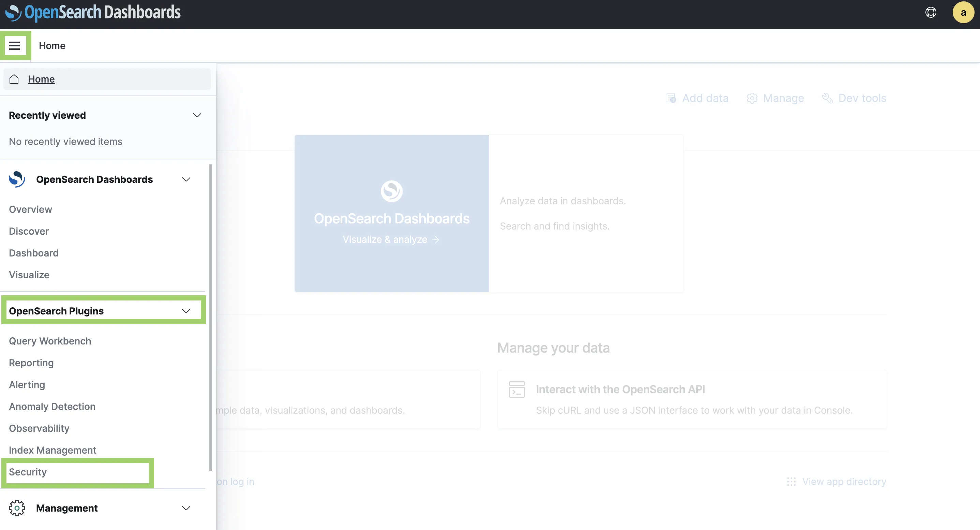Image resolution: width=980 pixels, height=530 pixels.
Task: Click the user avatar 'a' icon
Action: [x=963, y=12]
